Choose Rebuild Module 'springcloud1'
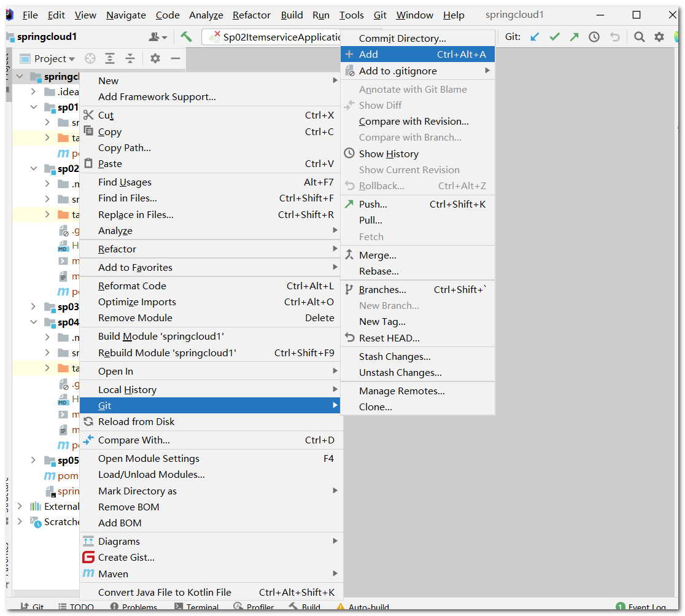 click(x=211, y=353)
